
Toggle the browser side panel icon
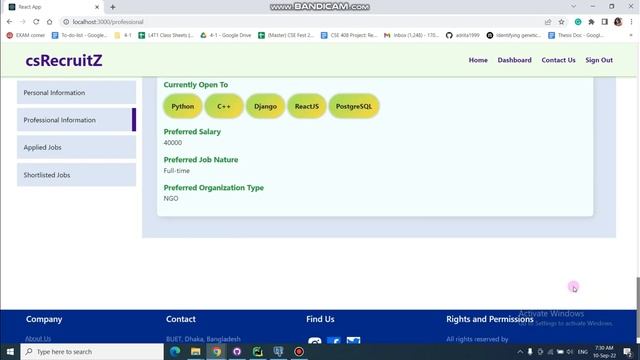604,22
